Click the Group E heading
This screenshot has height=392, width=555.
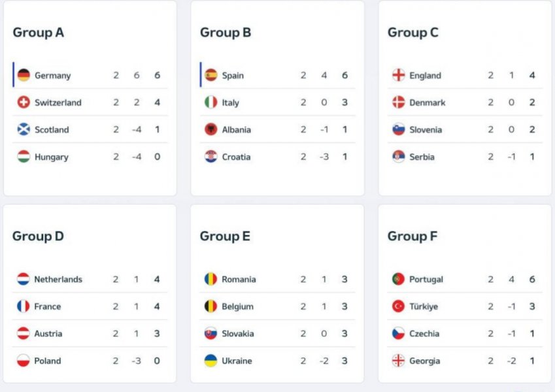pyautogui.click(x=225, y=237)
